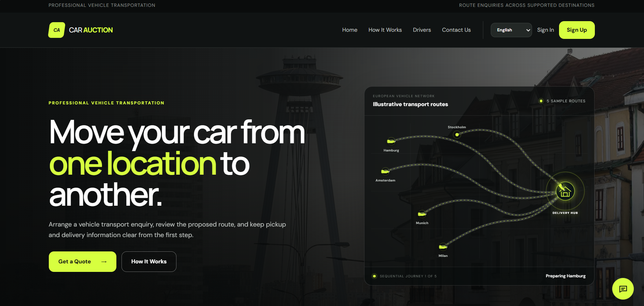Select the Amsterdam car marker on map
This screenshot has width=644, height=306.
(385, 171)
